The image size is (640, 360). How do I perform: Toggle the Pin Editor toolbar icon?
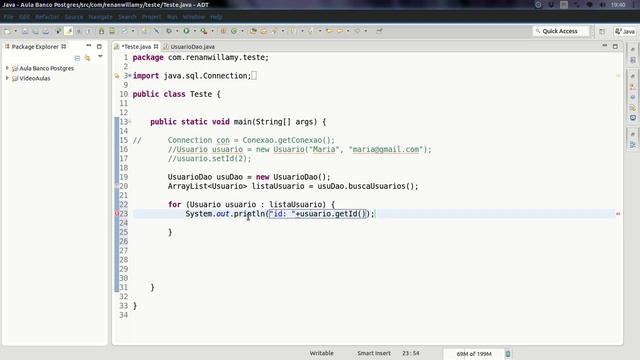(379, 31)
